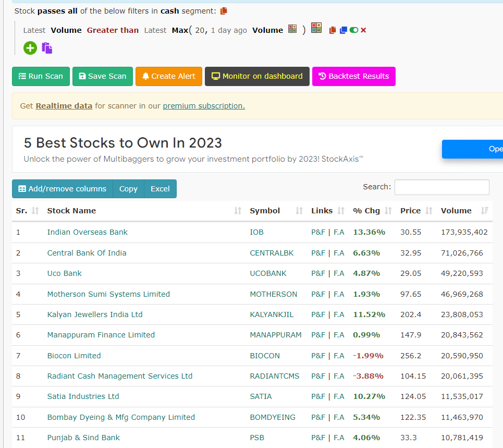Focus the table Search field
The width and height of the screenshot is (503, 448).
441,187
